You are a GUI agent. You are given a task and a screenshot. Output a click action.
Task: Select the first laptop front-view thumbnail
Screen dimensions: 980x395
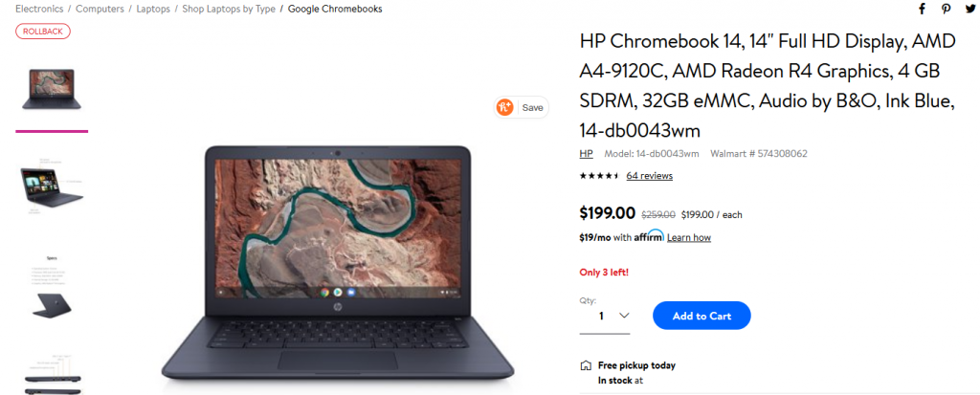click(x=52, y=89)
